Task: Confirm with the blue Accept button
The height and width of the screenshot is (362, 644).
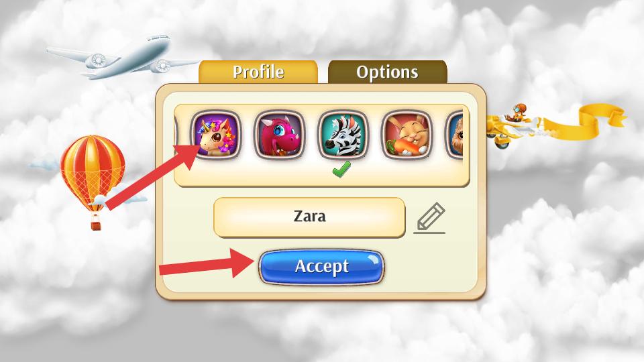Action: point(321,267)
